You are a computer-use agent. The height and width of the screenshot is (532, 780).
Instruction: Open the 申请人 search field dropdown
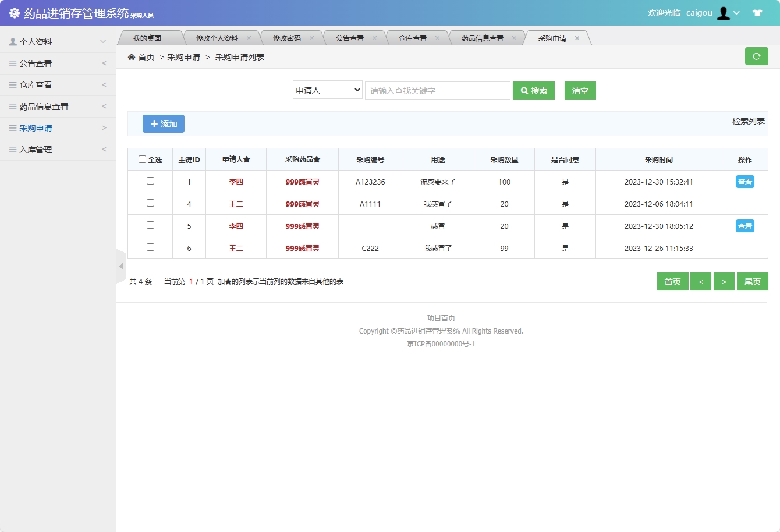327,90
